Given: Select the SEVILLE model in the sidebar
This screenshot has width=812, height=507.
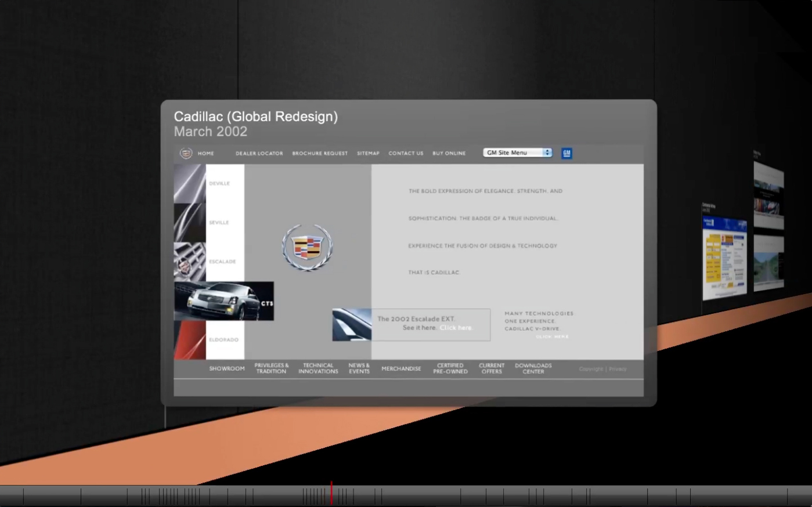Looking at the screenshot, I should tap(219, 223).
